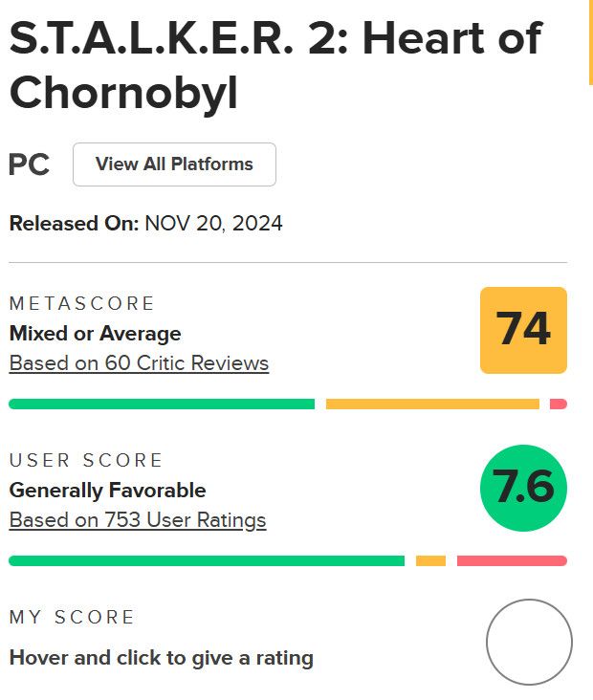
Task: Open the Based on 753 User Ratings link
Action: tap(138, 520)
